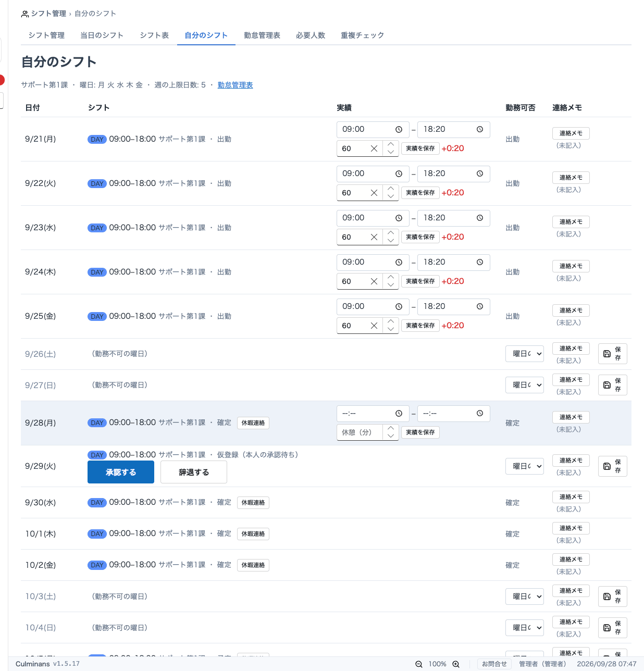644x671 pixels.
Task: Decrease 9/22 break minutes with down arrow
Action: tap(391, 196)
